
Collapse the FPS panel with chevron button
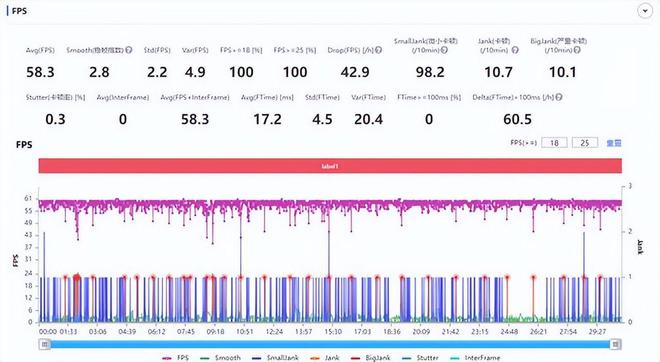point(645,11)
